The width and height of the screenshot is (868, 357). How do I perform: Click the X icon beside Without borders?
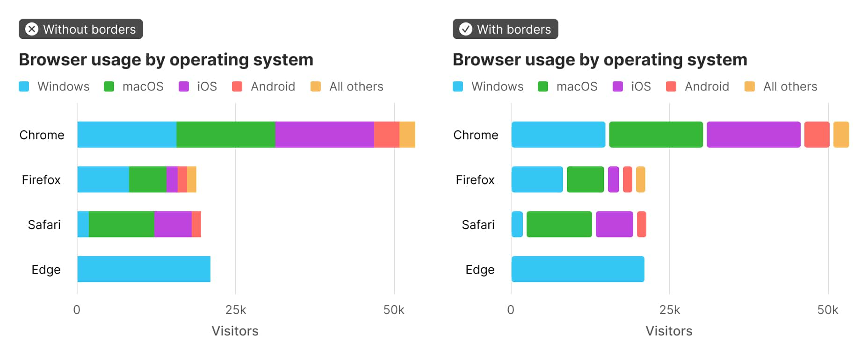[31, 29]
